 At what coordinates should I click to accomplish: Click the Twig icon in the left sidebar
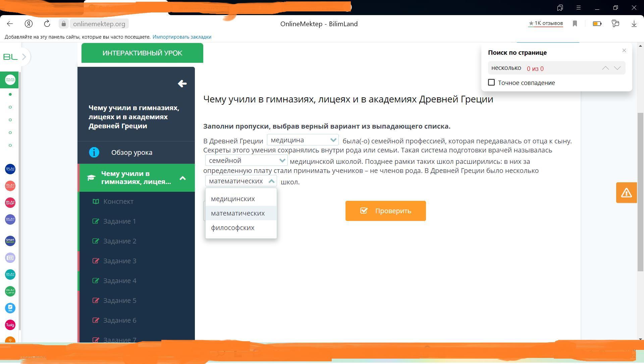[x=10, y=325]
